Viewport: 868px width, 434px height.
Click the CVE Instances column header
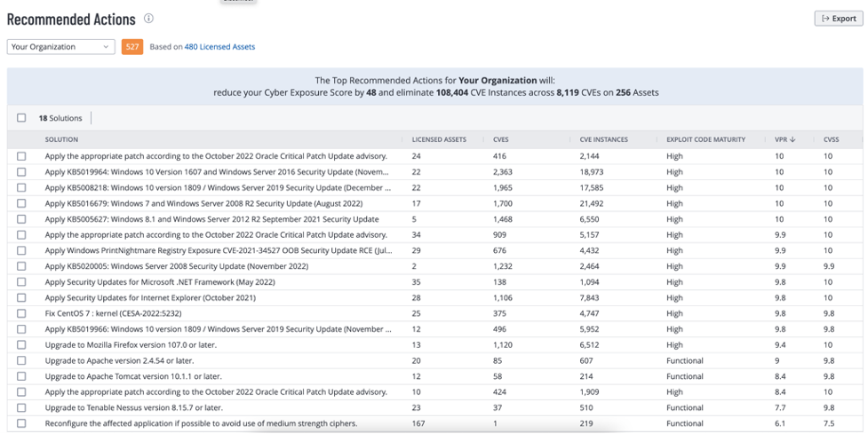click(602, 139)
